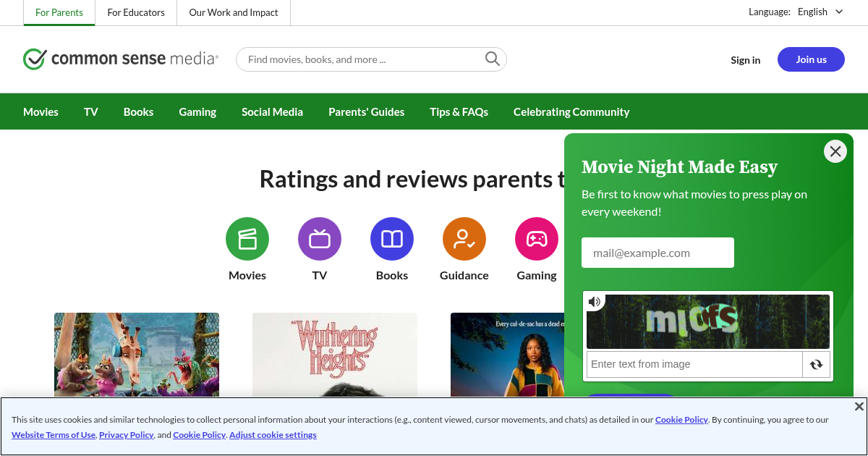
Task: Open the Books category icon
Action: point(392,238)
